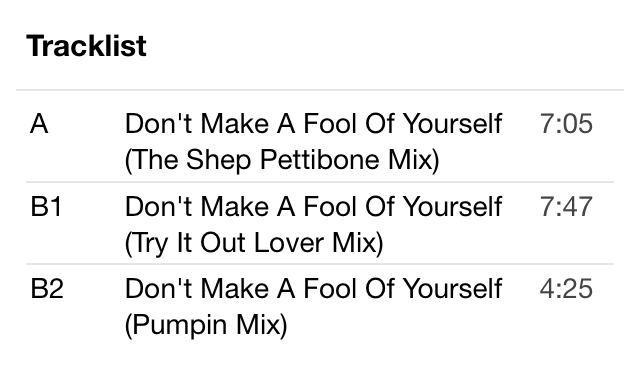Click the 4:25 duration of track B2
Image resolution: width=640 pixels, height=391 pixels.
(x=566, y=289)
